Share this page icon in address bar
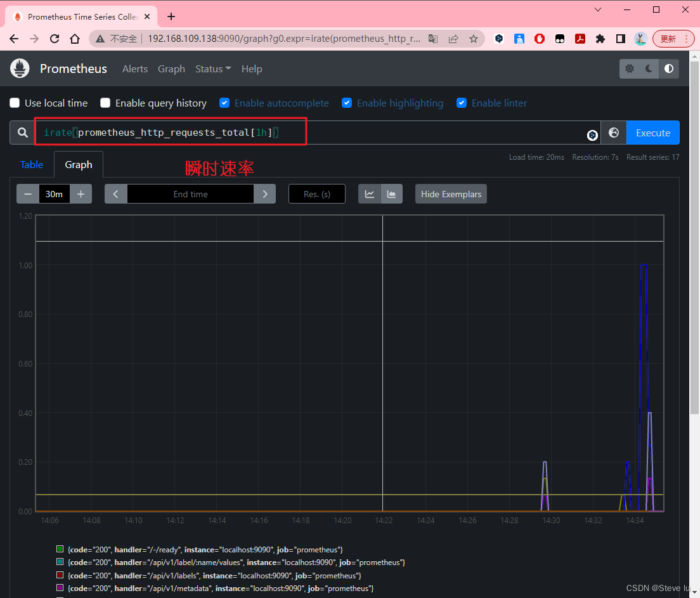Screen dimensions: 700x598 click(453, 39)
